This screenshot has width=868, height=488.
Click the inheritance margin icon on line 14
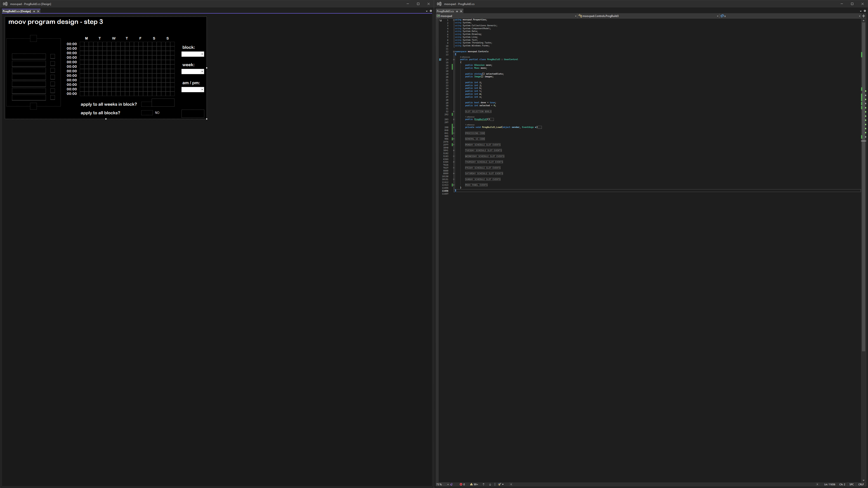pos(440,60)
